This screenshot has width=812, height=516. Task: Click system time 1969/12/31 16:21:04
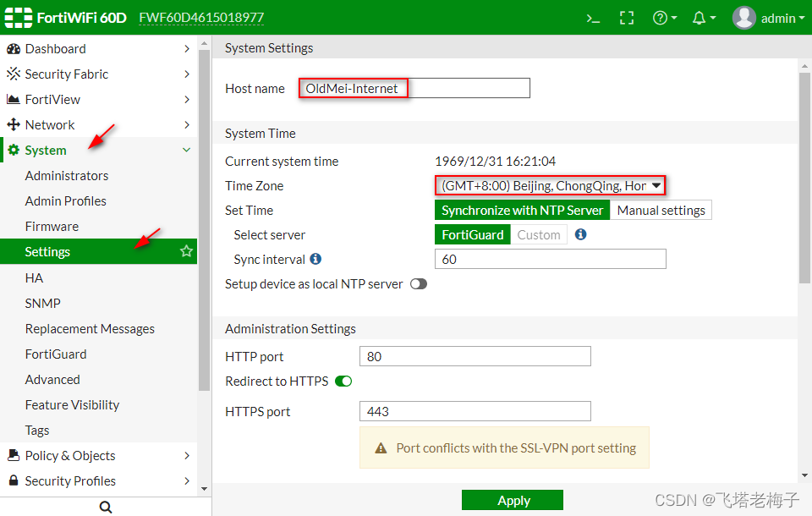tap(495, 161)
